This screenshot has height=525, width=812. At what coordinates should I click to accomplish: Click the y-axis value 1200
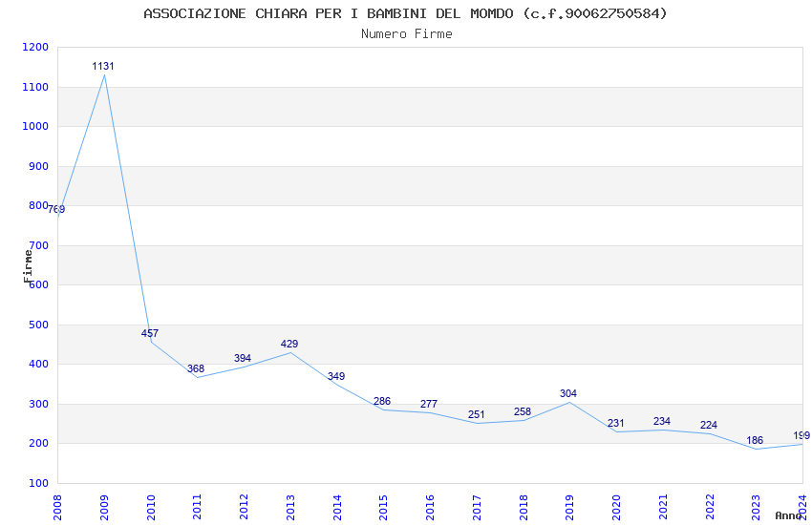pyautogui.click(x=35, y=47)
